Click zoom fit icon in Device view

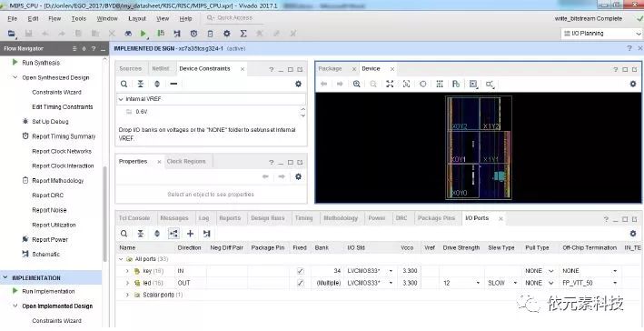390,84
